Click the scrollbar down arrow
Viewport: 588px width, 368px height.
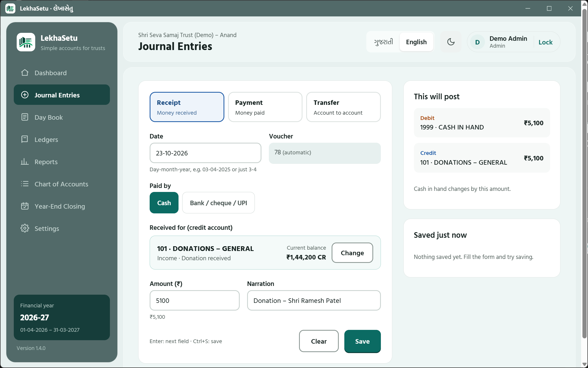(x=585, y=365)
